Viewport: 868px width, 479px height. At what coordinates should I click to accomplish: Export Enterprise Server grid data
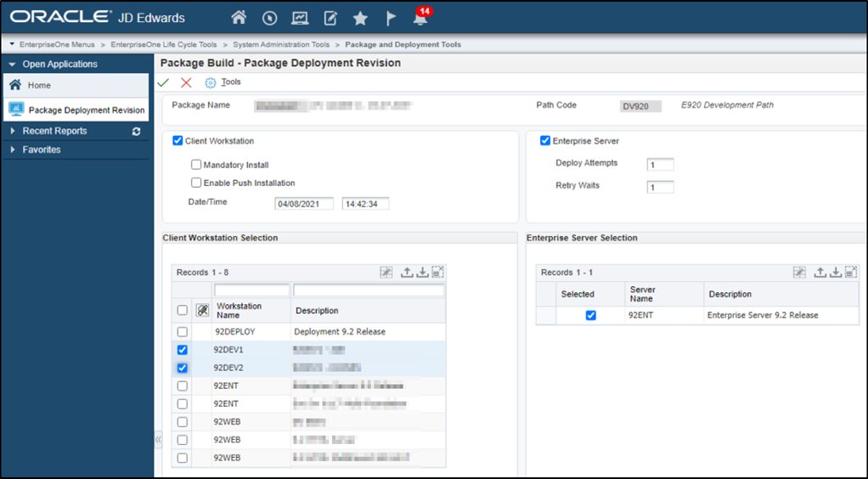820,272
